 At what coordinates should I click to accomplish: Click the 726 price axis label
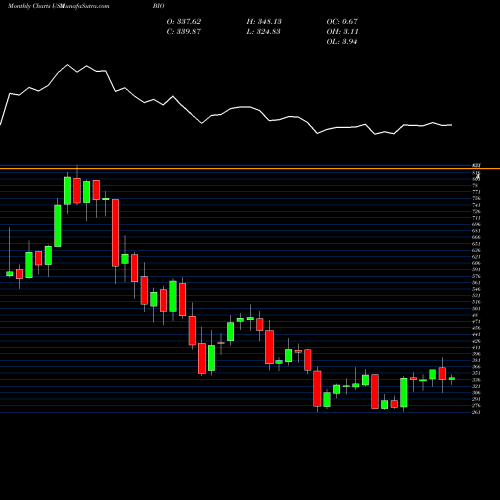476,211
